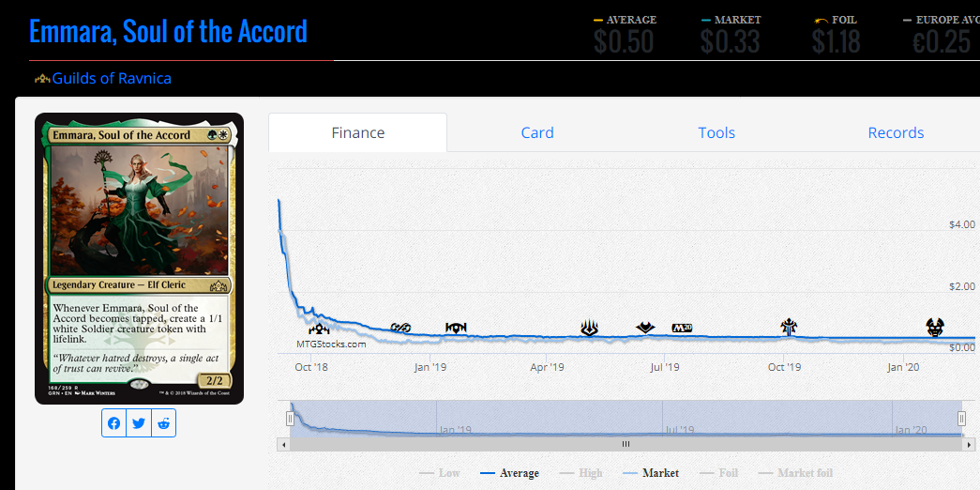This screenshot has height=490, width=980.
Task: Click the FOIL $1.18 price stat
Action: point(837,35)
